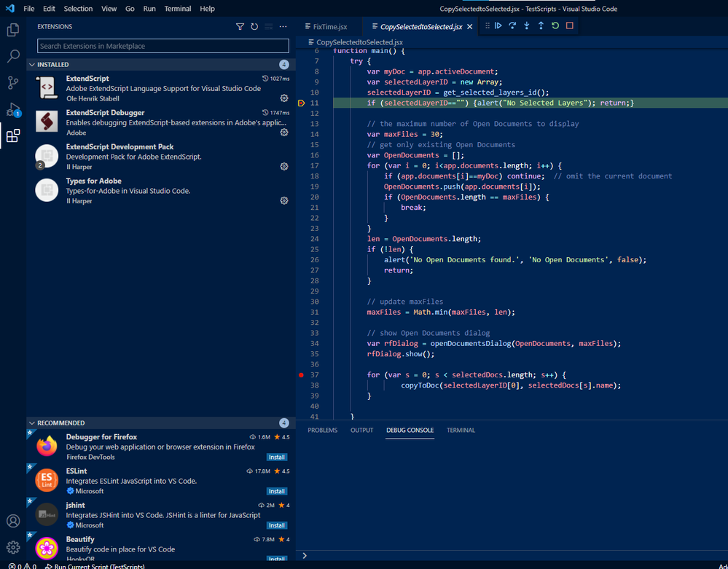Open the Explorer view in activity bar
This screenshot has height=569, width=728.
[13, 30]
